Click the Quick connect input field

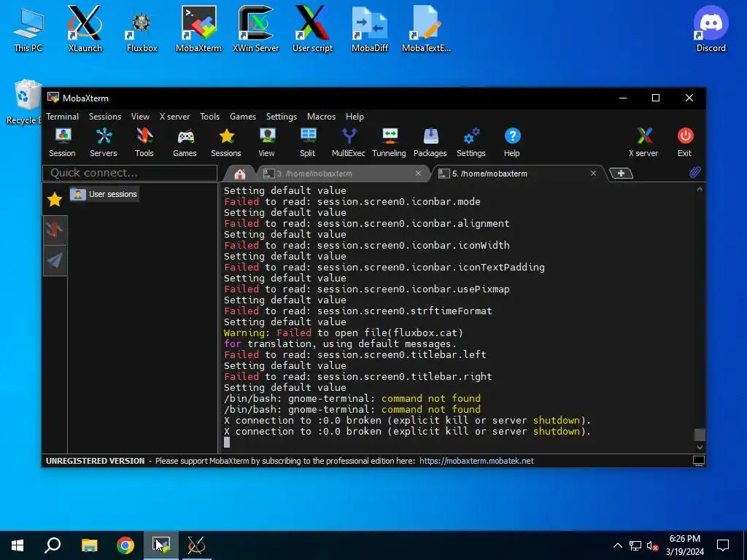(x=130, y=173)
